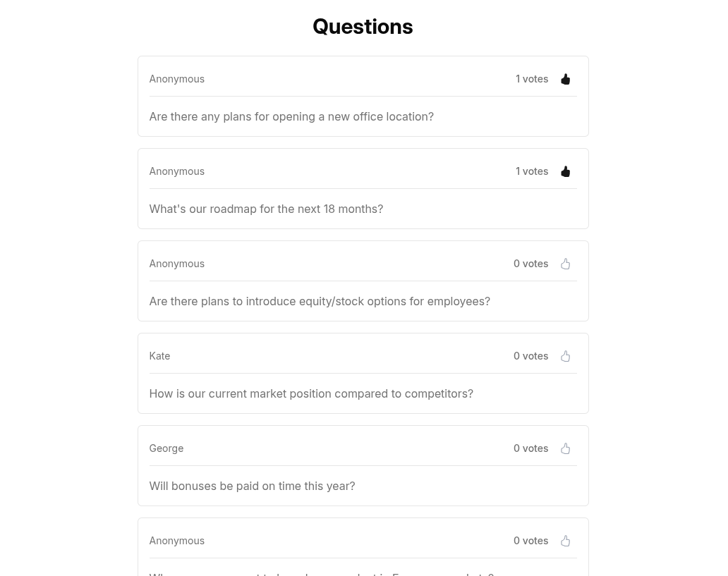The width and height of the screenshot is (728, 576).
Task: Click the market position question text
Action: 311,393
